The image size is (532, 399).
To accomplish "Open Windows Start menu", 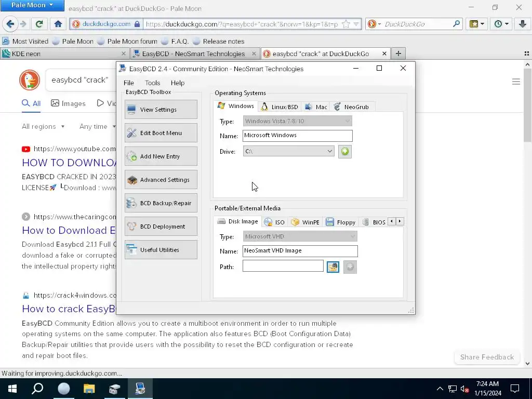I will [12, 389].
